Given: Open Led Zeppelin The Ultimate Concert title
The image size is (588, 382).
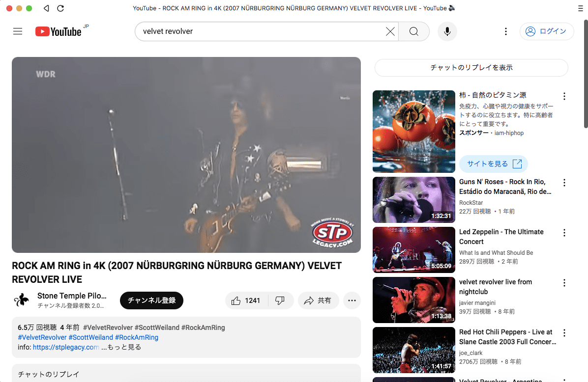Looking at the screenshot, I should [501, 237].
